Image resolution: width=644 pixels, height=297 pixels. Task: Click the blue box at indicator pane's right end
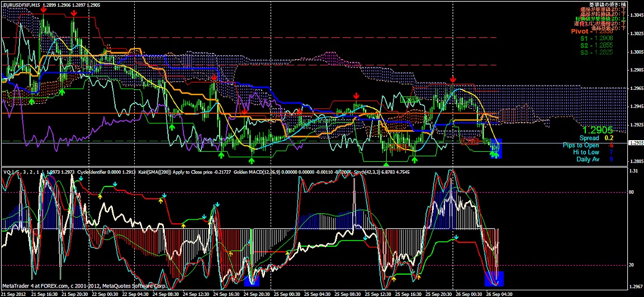(x=494, y=279)
